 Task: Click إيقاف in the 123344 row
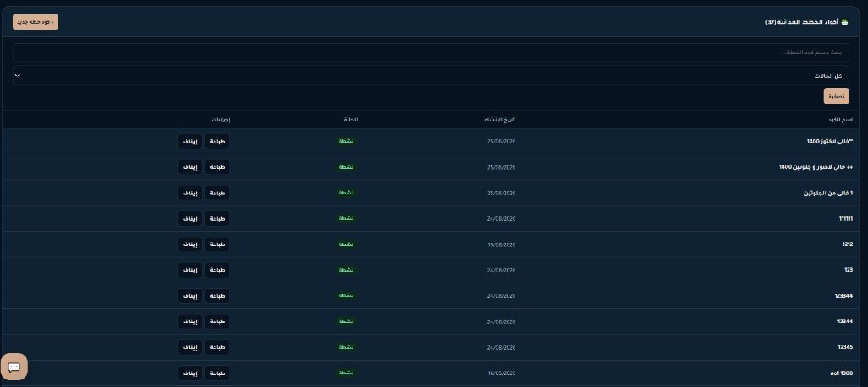pos(190,295)
